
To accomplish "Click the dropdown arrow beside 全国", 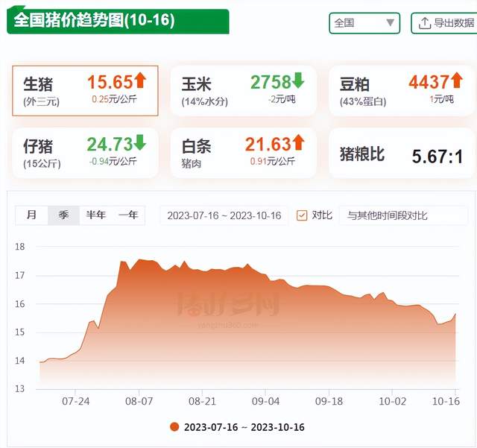I will tap(390, 22).
